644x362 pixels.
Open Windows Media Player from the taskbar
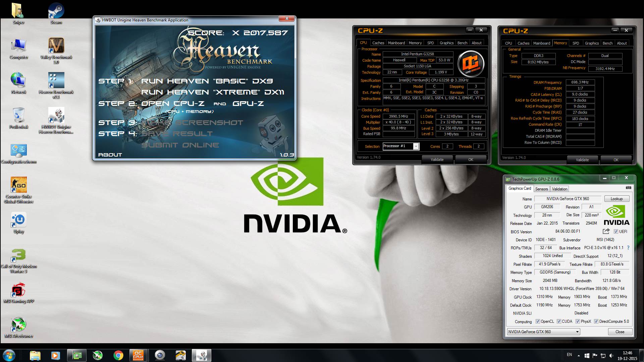point(56,355)
